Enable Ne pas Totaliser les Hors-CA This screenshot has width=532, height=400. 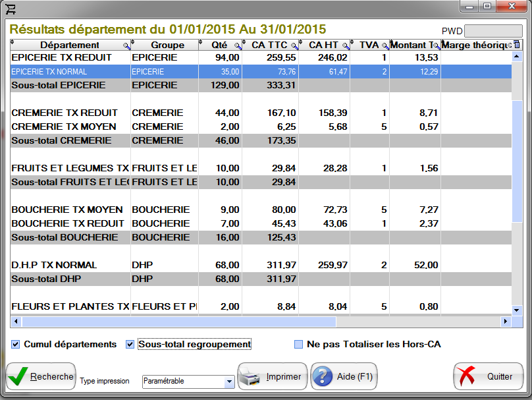click(298, 344)
